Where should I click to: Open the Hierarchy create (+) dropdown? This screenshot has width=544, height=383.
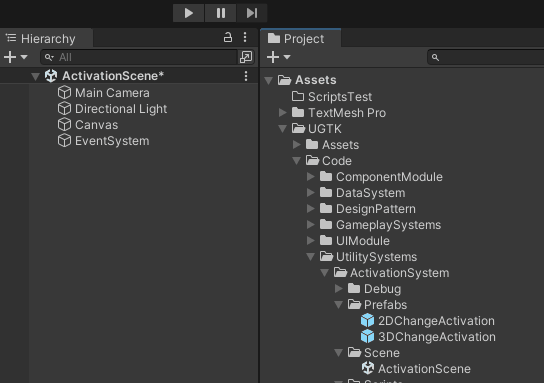15,57
